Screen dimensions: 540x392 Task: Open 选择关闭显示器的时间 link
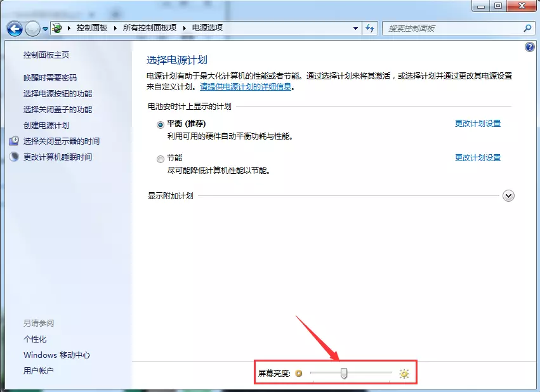coord(62,141)
